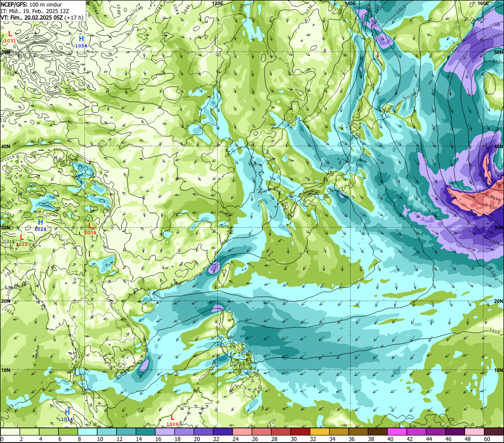Click the '(+17 h)' forecast offset text
504x443 pixels.
[x=74, y=18]
